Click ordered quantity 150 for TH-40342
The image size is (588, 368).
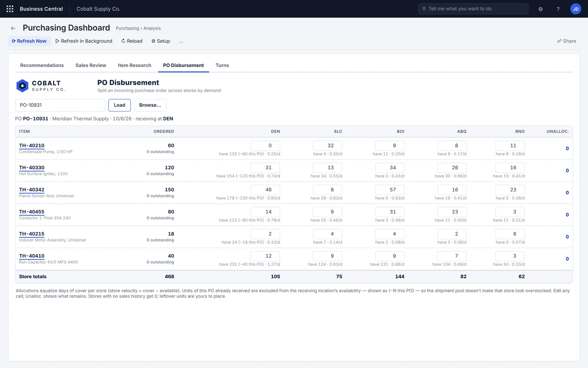click(169, 190)
